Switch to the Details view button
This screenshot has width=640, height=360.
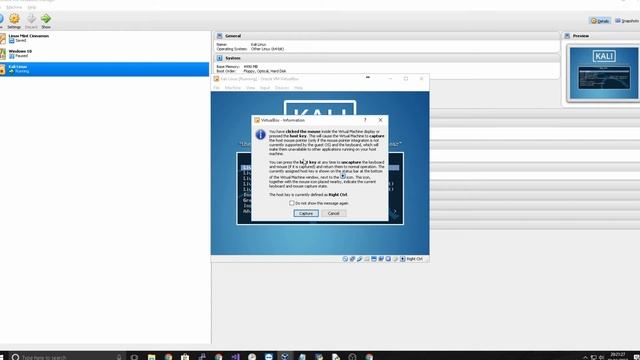coord(600,21)
